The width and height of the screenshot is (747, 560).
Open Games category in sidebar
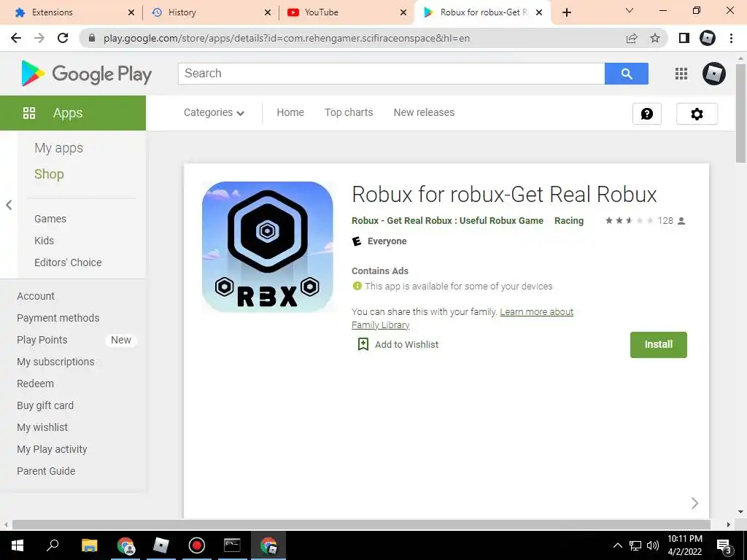50,219
